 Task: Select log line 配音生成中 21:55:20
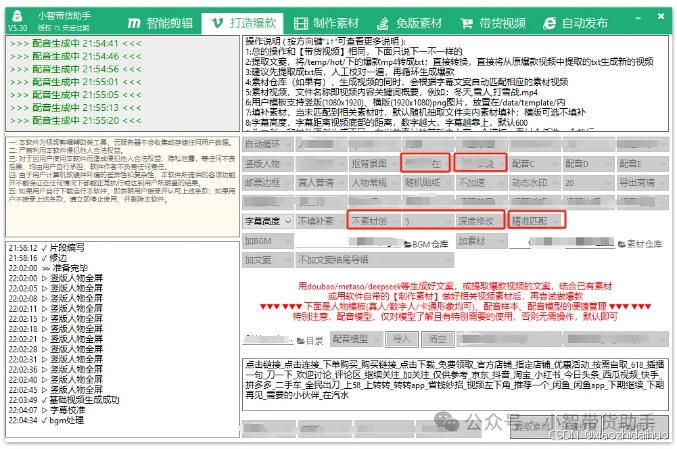pos(76,120)
